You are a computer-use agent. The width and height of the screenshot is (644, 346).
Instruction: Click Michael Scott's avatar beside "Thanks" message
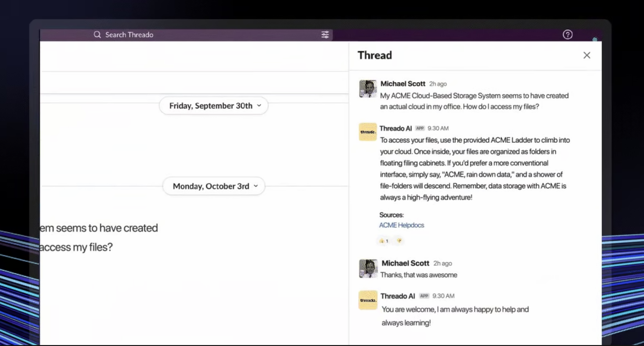368,268
